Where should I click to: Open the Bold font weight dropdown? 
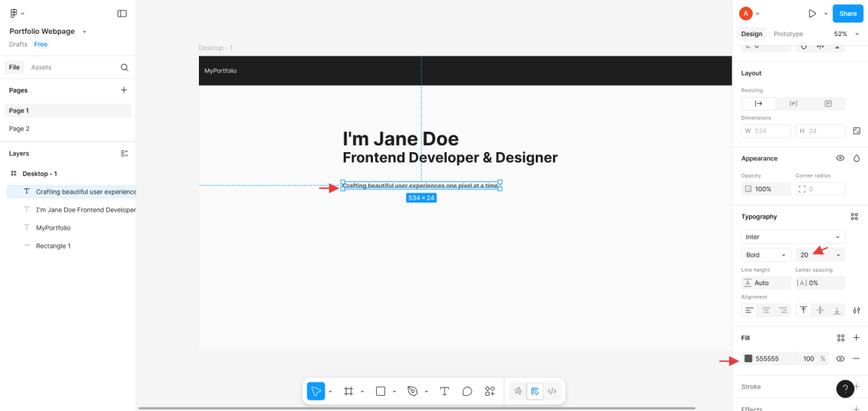click(766, 255)
